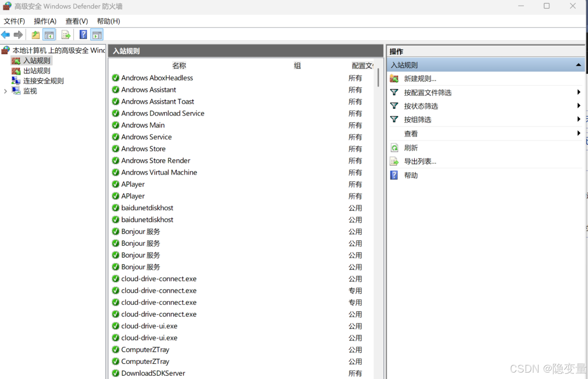
Task: Select the Androws Download Service rule
Action: pos(163,113)
